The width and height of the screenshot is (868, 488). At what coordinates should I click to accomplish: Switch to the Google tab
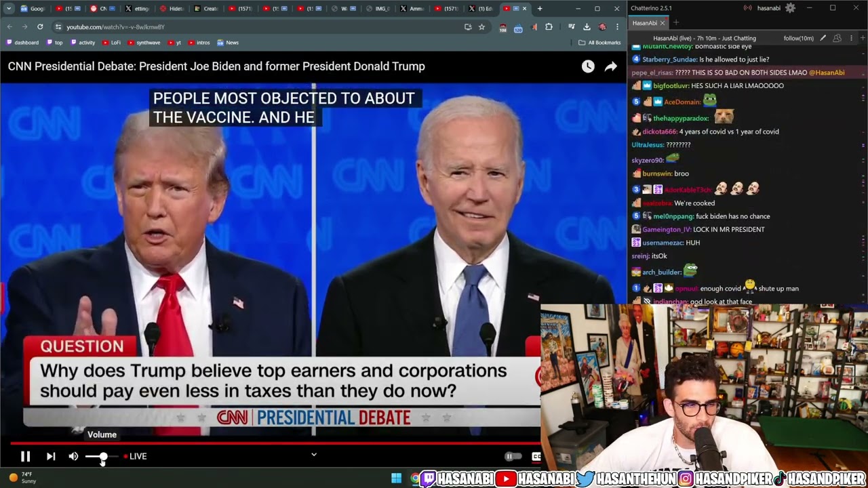[x=33, y=9]
